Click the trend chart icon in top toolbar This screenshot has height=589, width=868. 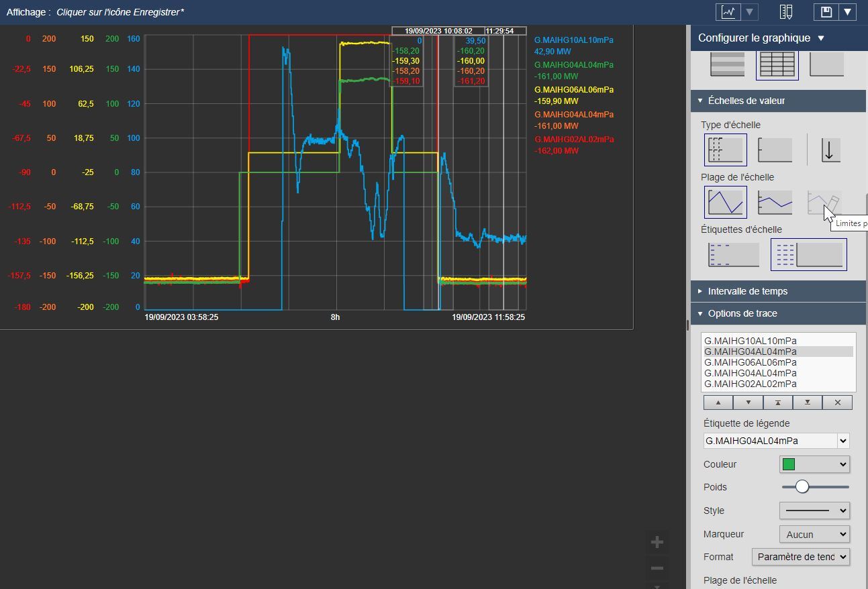[x=728, y=12]
